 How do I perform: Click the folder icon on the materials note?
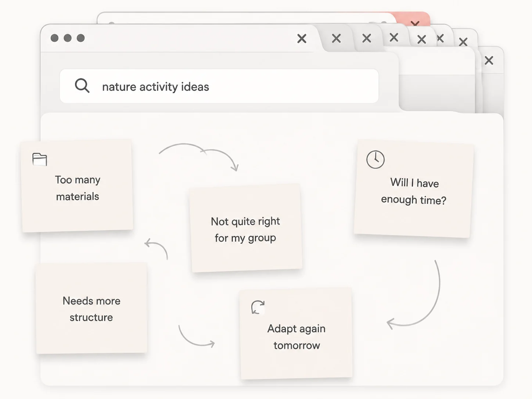point(40,159)
